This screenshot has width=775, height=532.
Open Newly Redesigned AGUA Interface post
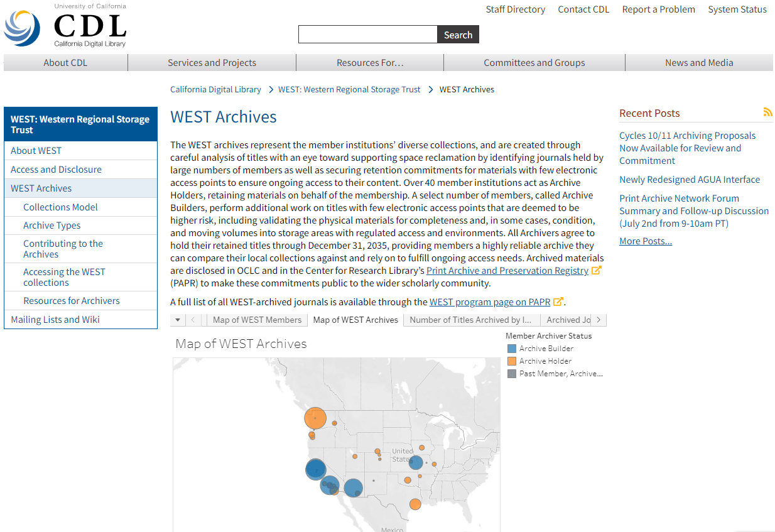pos(690,180)
